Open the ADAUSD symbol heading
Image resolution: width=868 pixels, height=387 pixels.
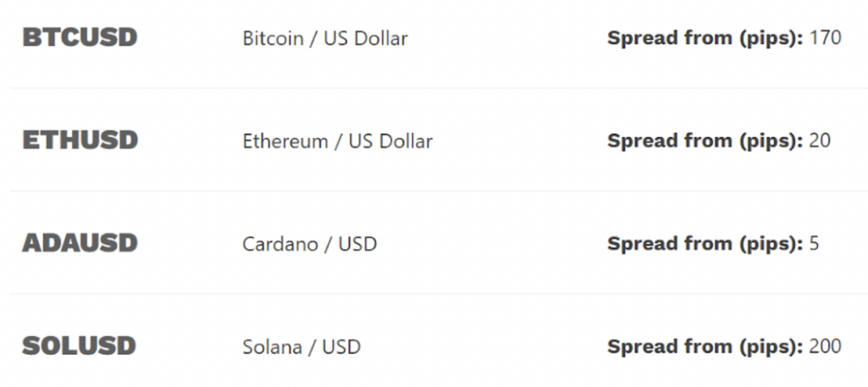pos(80,244)
